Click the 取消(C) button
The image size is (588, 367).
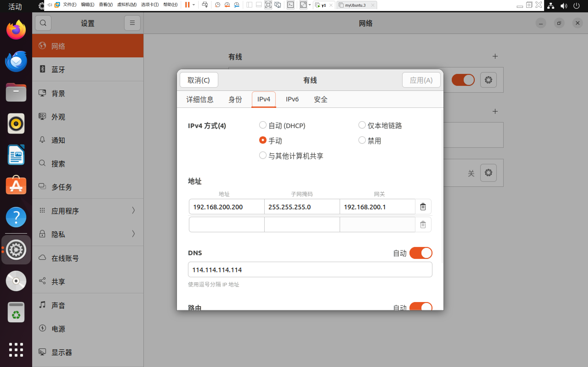(x=199, y=80)
